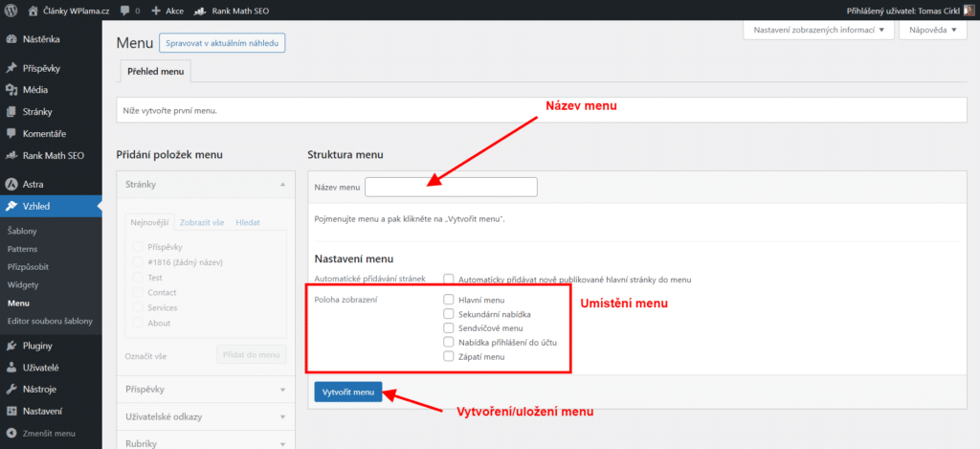Click the Uživatelé person icon

point(11,368)
